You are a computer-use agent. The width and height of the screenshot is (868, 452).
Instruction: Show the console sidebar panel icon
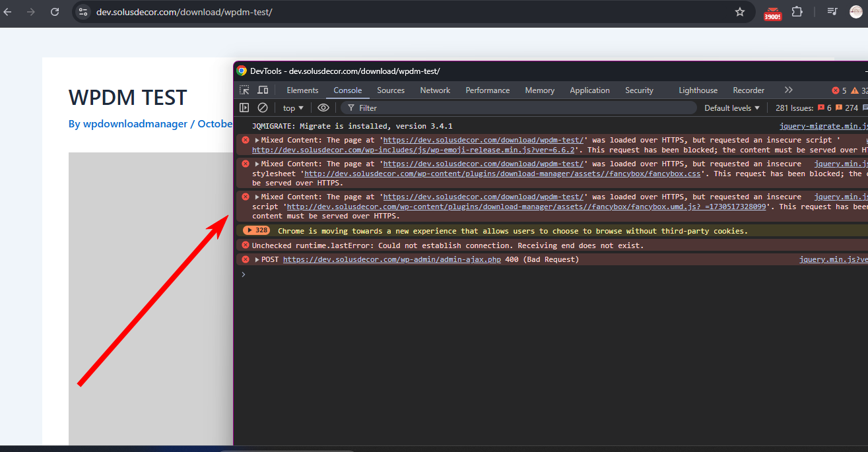pos(244,108)
